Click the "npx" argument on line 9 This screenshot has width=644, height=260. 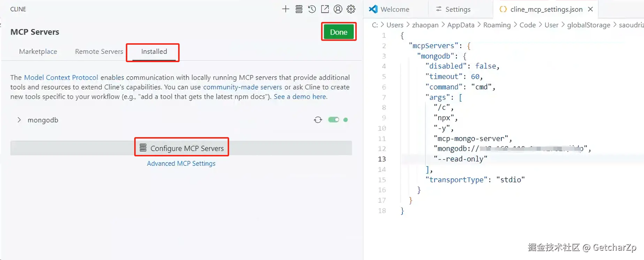444,118
